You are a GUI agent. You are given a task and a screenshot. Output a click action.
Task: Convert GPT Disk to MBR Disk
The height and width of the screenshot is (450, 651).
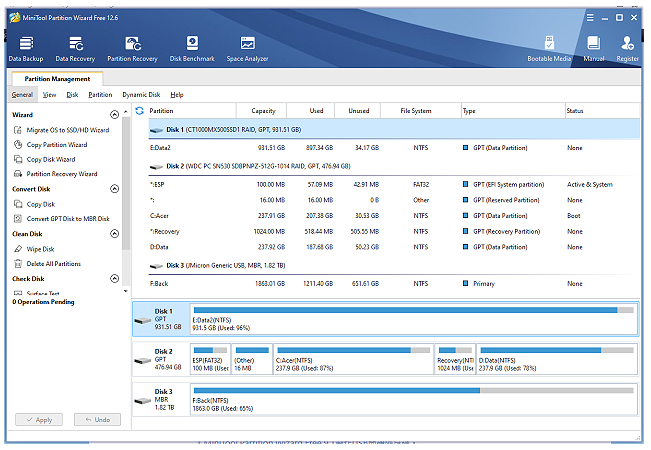click(62, 218)
